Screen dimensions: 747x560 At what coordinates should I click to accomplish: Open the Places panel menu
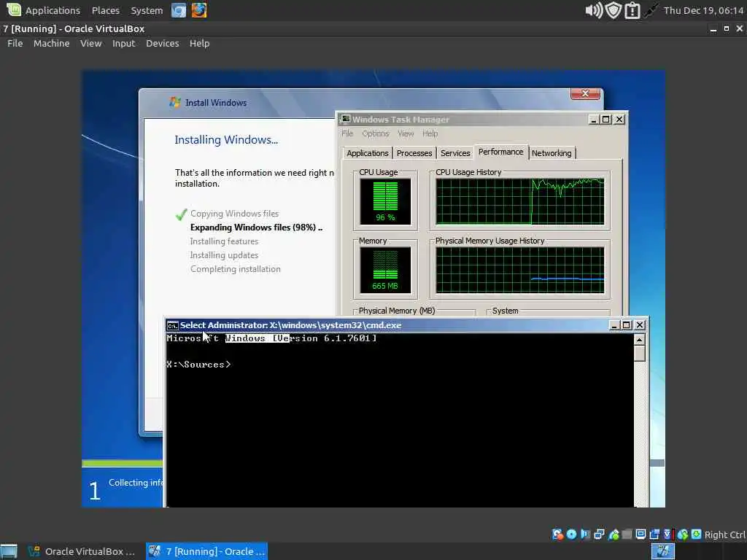105,10
